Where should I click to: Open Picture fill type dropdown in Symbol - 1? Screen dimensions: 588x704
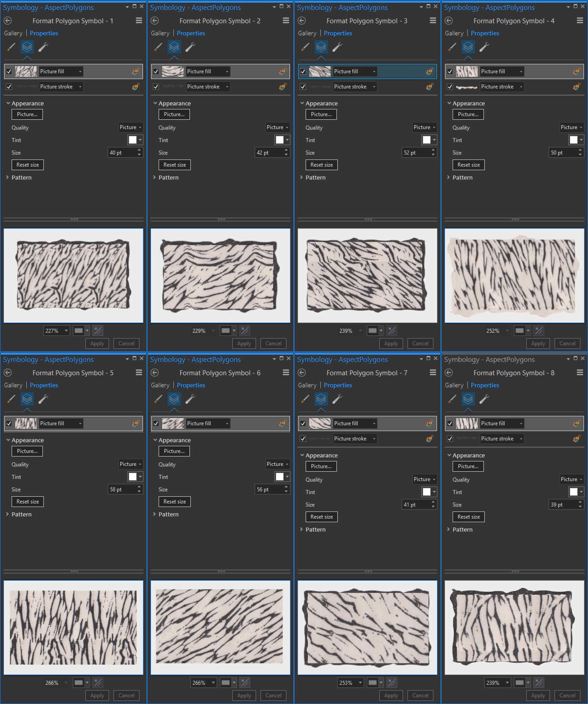(x=61, y=71)
